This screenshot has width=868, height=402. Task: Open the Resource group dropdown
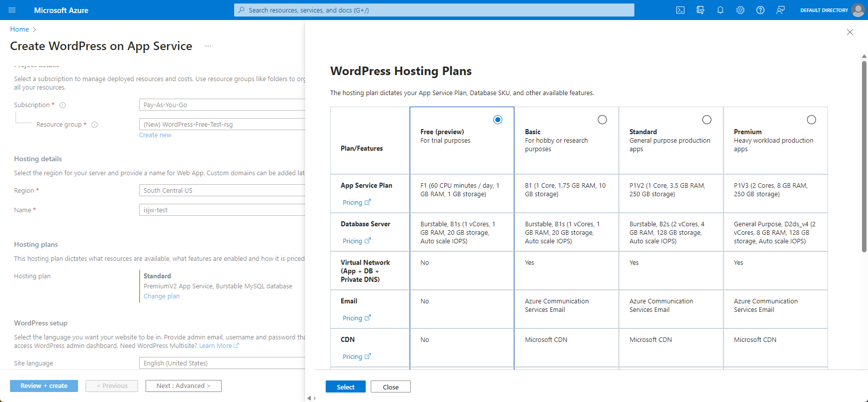(222, 124)
